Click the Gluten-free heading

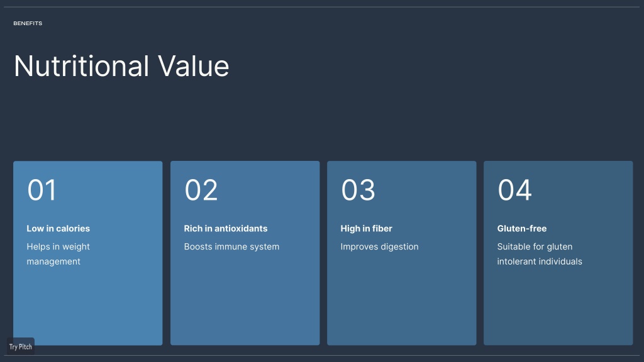pos(522,229)
